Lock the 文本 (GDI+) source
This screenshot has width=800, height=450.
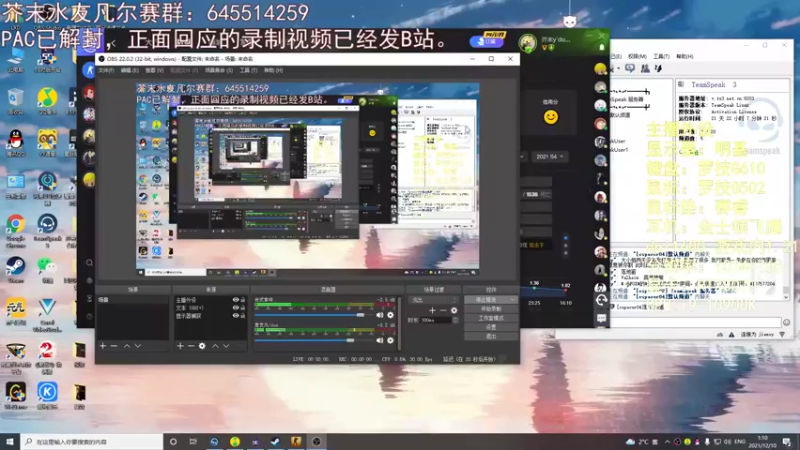243,308
